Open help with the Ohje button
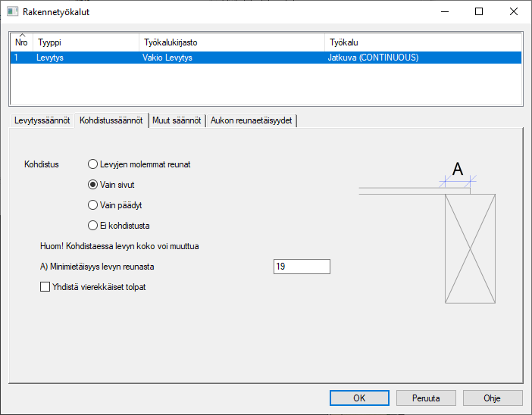 (x=492, y=398)
